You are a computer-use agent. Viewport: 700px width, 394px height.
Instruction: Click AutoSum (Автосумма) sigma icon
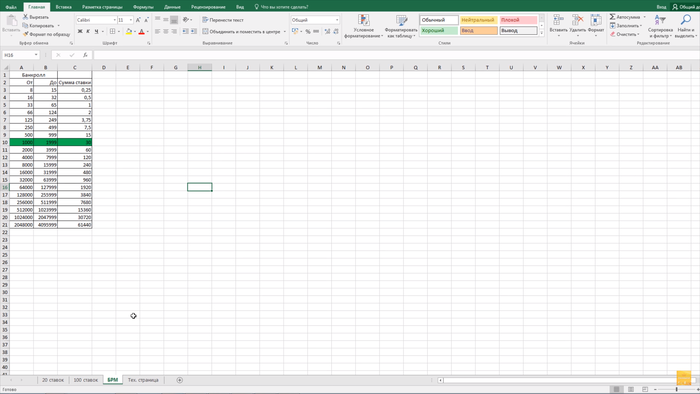pos(612,17)
